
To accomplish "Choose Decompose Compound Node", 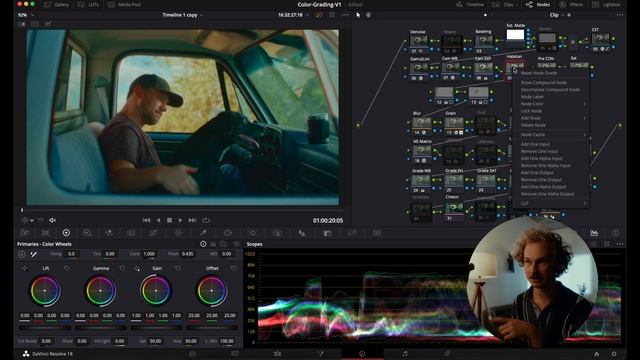I will click(x=551, y=90).
